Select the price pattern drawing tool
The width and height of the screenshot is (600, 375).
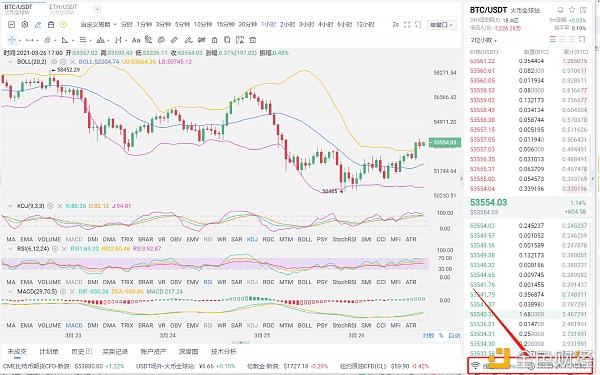click(101, 40)
